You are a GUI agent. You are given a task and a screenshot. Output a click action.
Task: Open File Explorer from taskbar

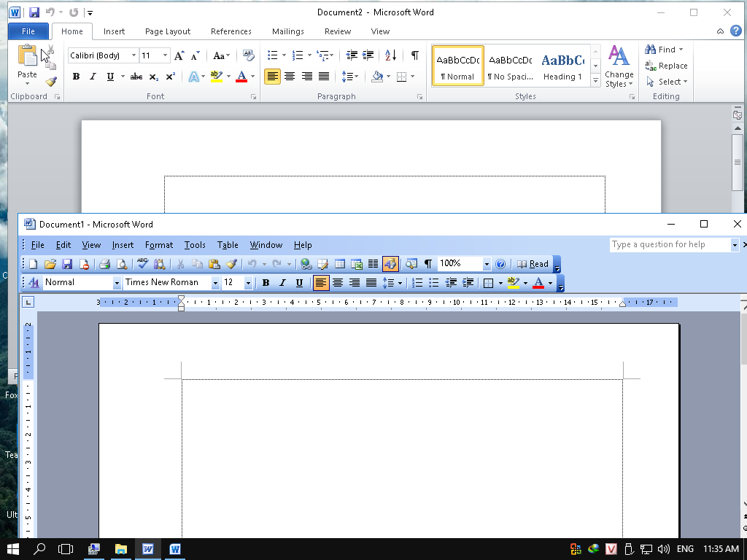(121, 549)
